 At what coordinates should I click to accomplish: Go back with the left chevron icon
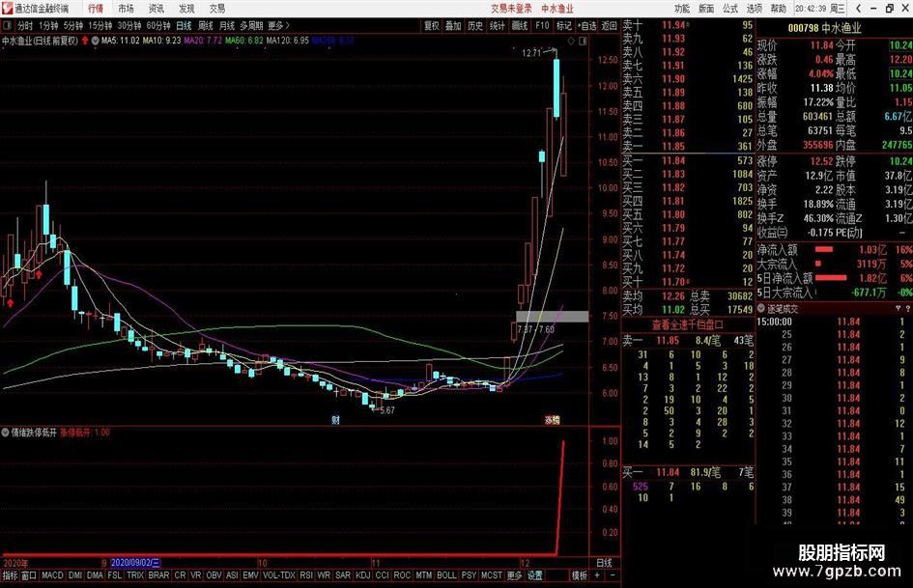coord(858,8)
